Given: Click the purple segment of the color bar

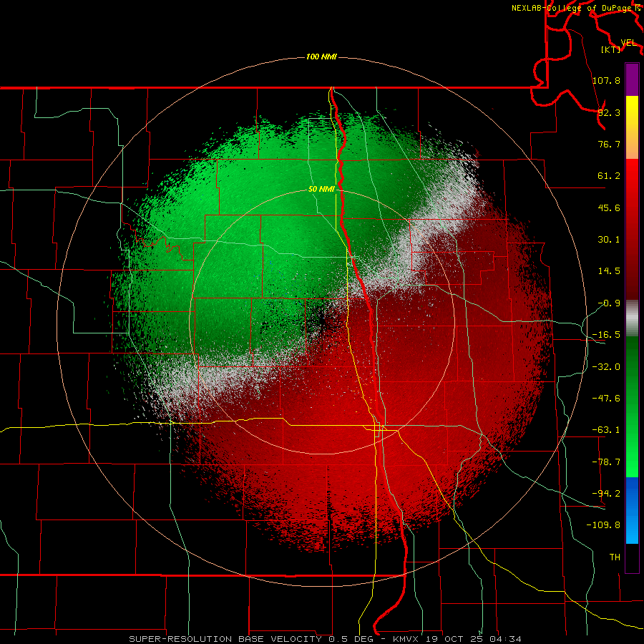Looking at the screenshot, I should click(x=632, y=79).
